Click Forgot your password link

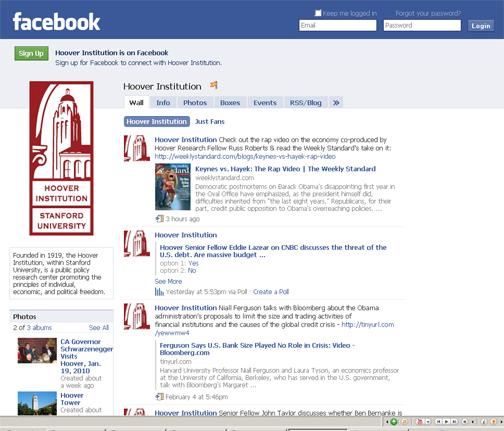[x=428, y=13]
